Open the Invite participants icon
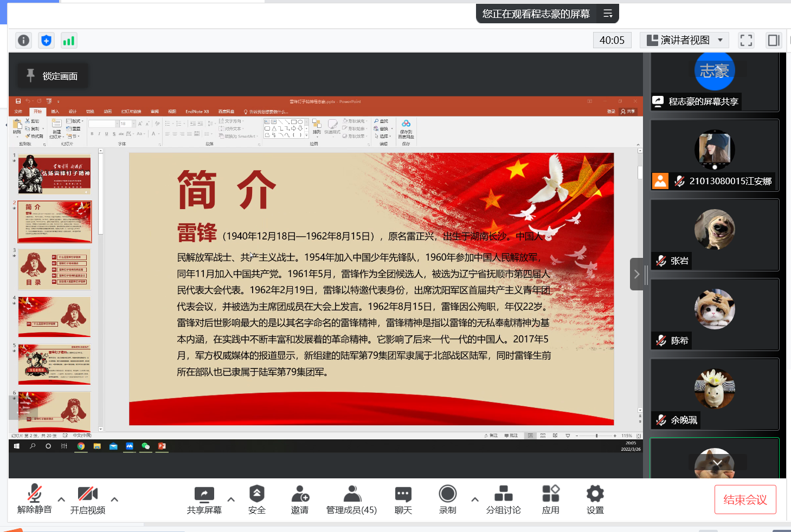This screenshot has height=532, width=791. click(x=300, y=499)
